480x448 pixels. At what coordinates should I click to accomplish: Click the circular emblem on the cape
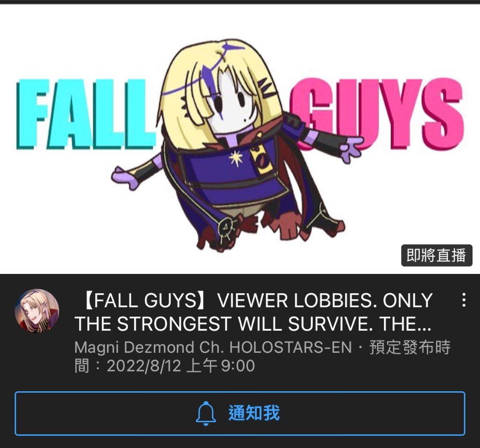pyautogui.click(x=226, y=228)
